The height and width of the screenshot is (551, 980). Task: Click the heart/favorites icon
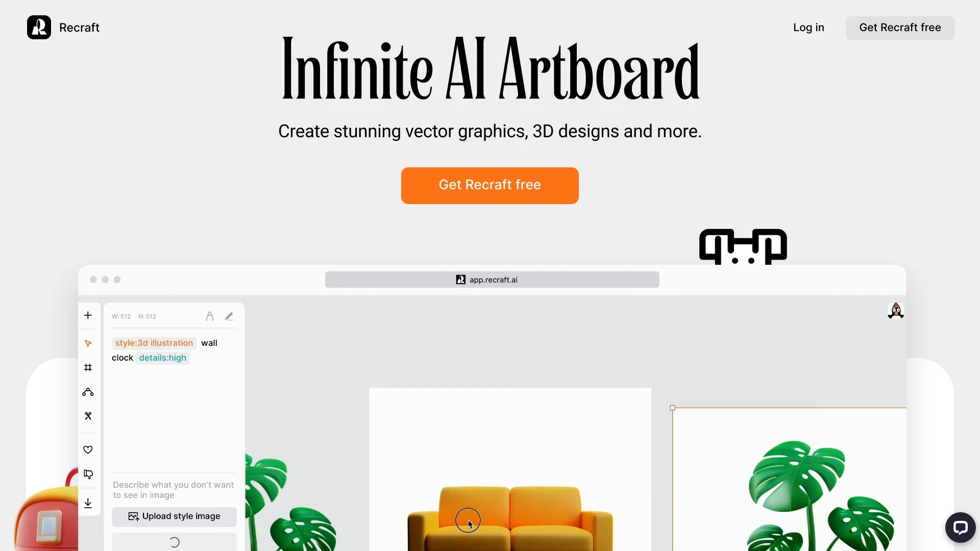(87, 449)
